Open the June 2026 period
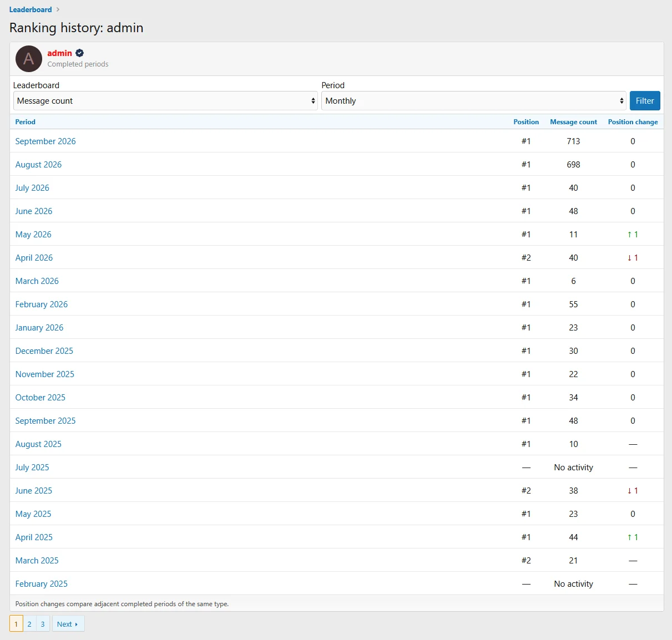This screenshot has height=640, width=672. (34, 211)
